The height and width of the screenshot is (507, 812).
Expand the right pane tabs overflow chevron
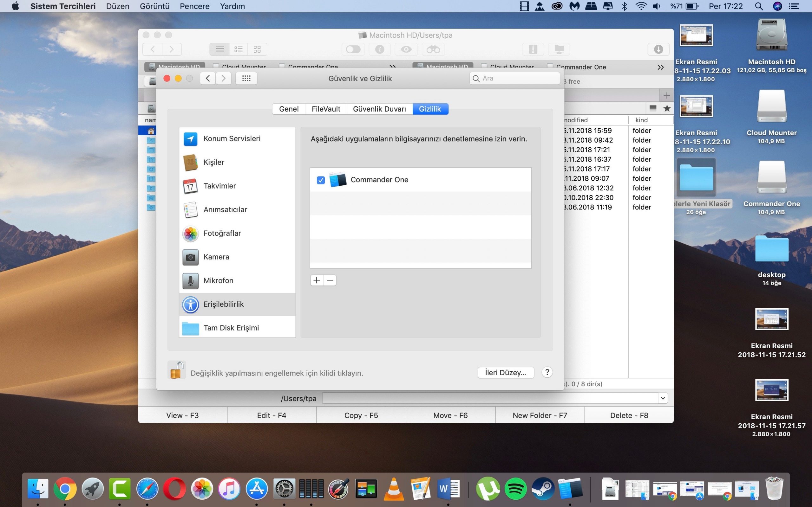[x=660, y=67]
